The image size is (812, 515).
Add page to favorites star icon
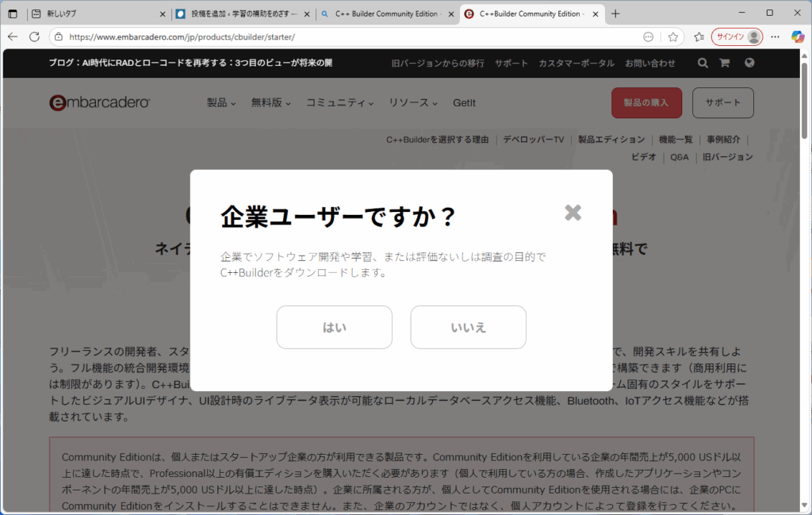(672, 37)
